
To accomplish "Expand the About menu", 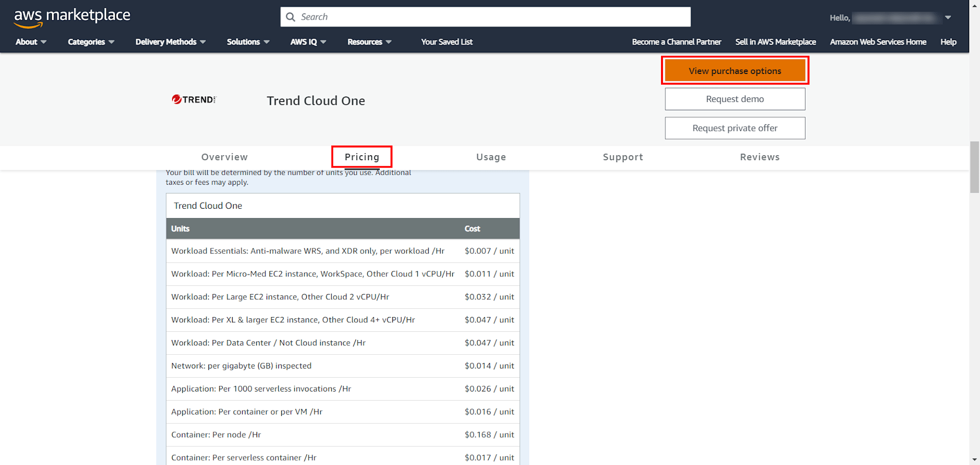I will (x=31, y=42).
